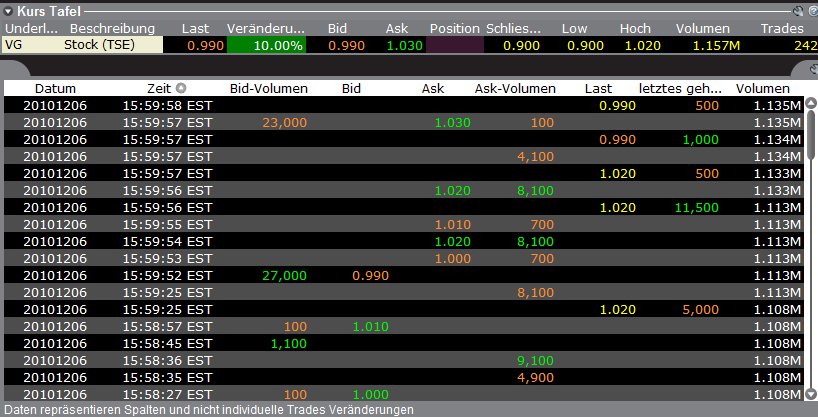818x417 pixels.
Task: Select the 15:58:35 EST time cell
Action: click(167, 377)
